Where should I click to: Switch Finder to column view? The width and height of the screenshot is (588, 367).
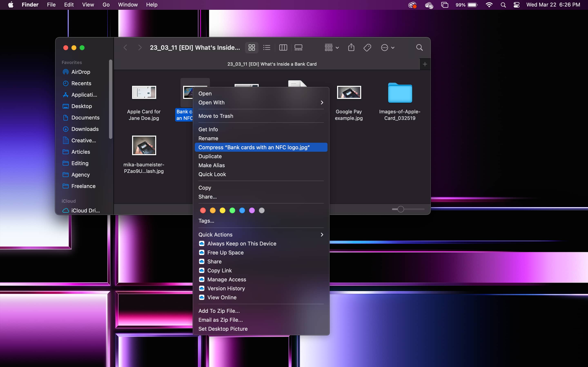coord(283,48)
